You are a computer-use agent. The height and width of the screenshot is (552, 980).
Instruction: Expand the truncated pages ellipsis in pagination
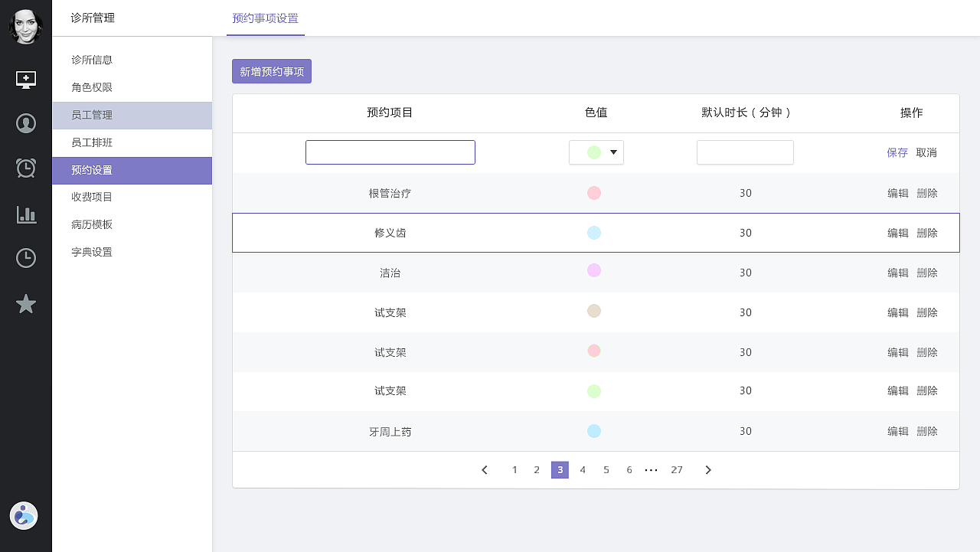(652, 469)
